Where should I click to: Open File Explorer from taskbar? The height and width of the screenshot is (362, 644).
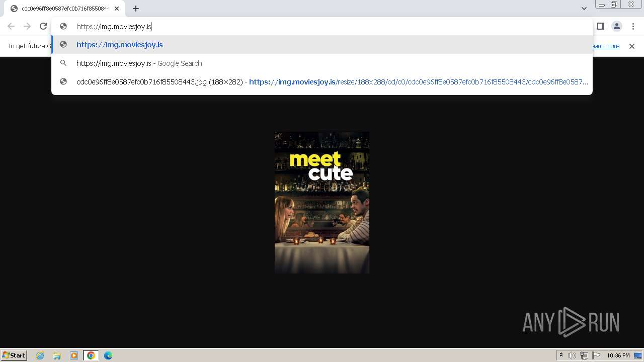(57, 355)
